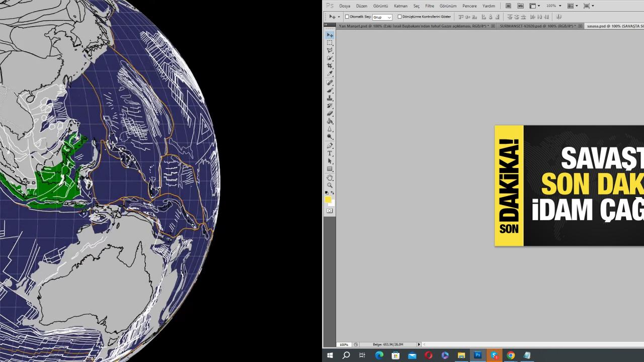Open the Görüntü menu
This screenshot has width=644, height=362.
(380, 6)
